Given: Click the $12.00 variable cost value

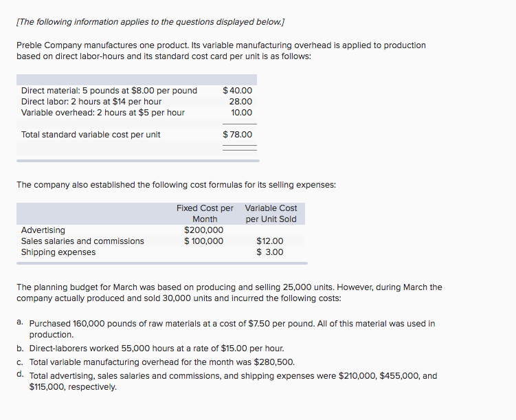Looking at the screenshot, I should (270, 241).
